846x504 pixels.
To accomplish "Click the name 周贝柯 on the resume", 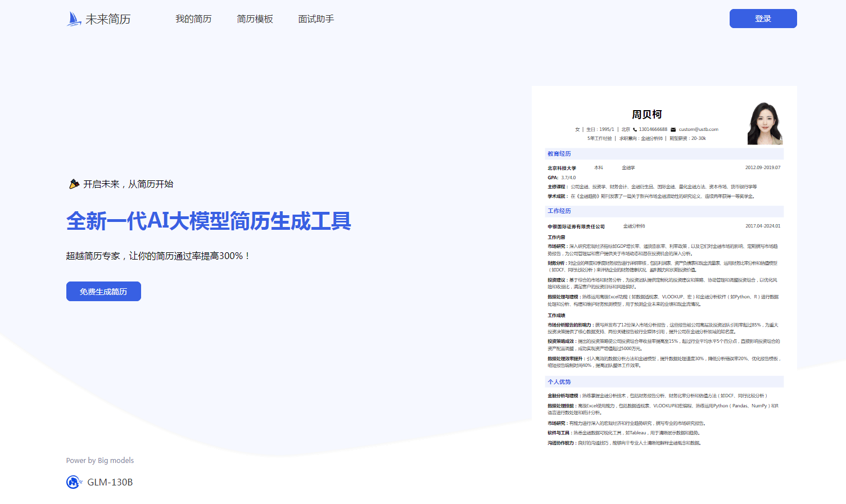I will pyautogui.click(x=646, y=115).
